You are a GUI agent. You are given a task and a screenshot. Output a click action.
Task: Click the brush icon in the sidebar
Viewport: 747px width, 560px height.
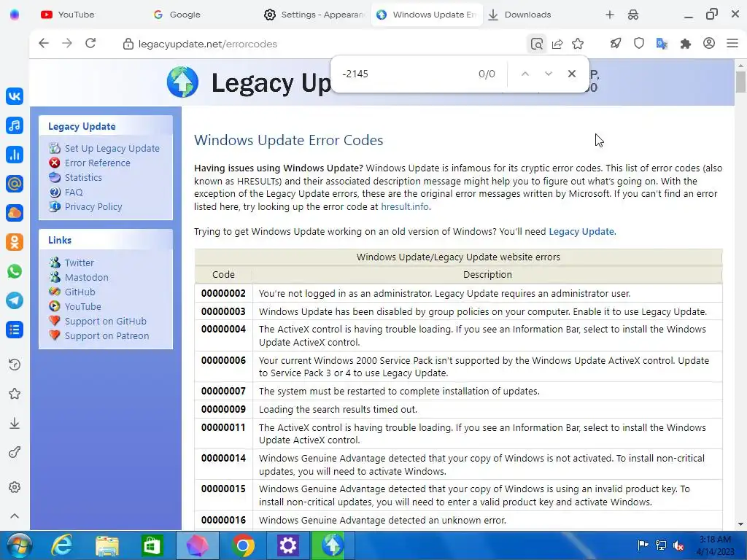15,452
